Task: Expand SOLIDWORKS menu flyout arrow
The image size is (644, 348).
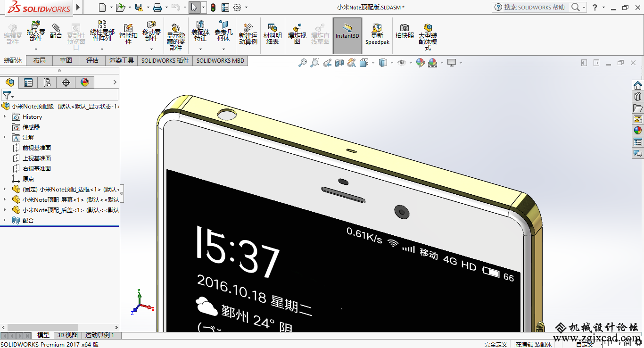Action: point(78,8)
